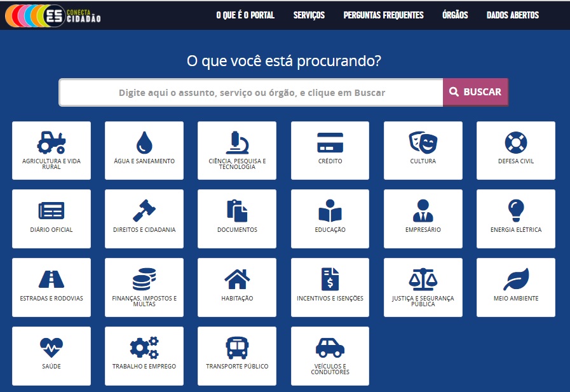The image size is (570, 392).
Task: Select the Crédito card icon
Action: pos(330,141)
